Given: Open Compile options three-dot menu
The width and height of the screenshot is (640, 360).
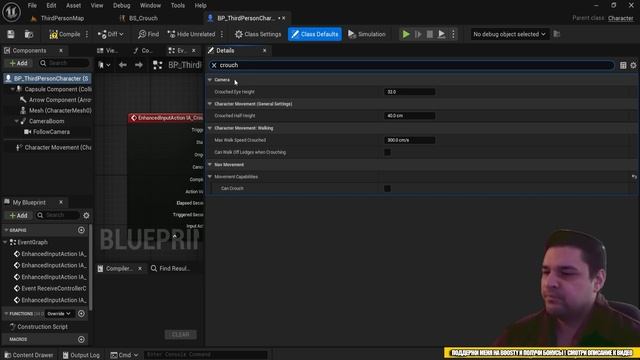Looking at the screenshot, I should [87, 34].
